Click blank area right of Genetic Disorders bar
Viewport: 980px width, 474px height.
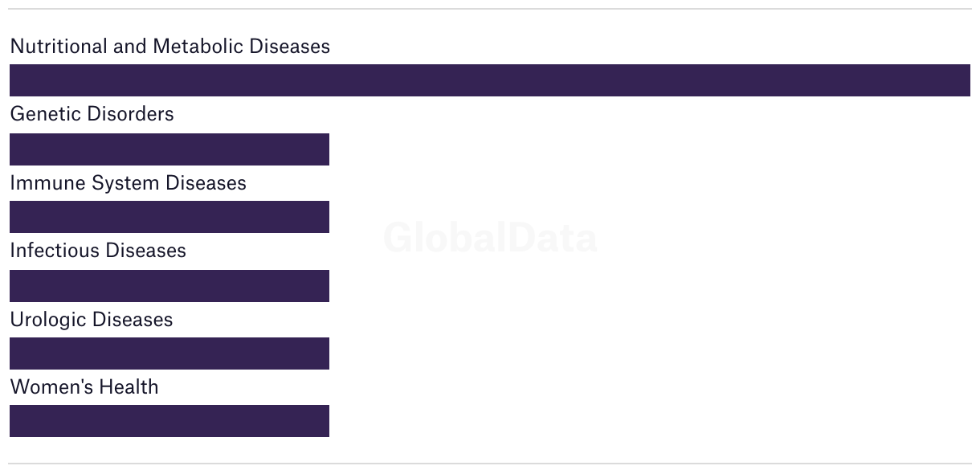point(643,149)
